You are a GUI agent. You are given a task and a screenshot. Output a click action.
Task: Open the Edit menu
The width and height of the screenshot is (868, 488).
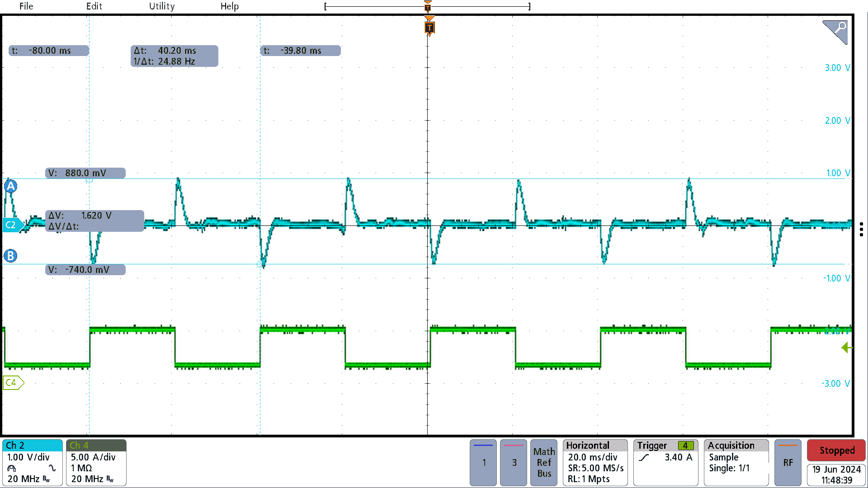94,6
